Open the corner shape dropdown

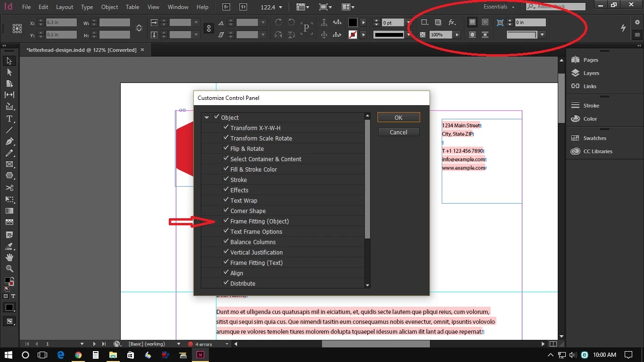coord(542,35)
